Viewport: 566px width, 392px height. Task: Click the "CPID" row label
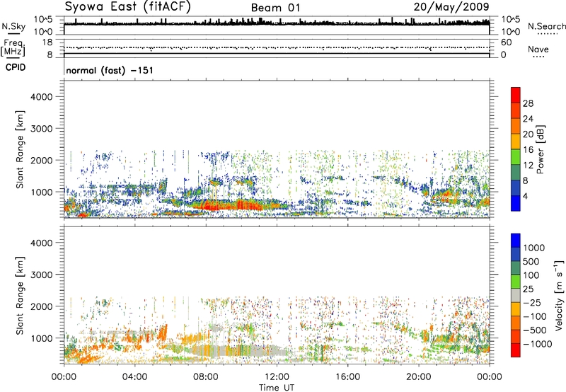coord(16,67)
